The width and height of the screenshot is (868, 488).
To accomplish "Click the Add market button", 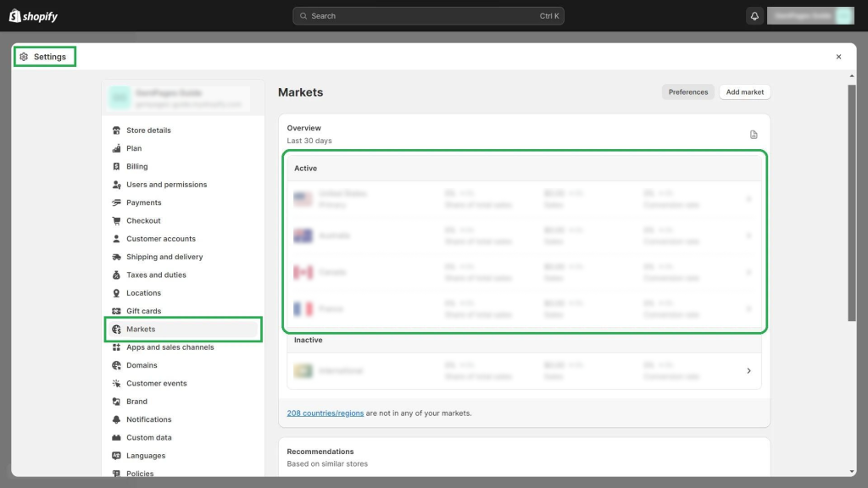I will click(x=744, y=92).
